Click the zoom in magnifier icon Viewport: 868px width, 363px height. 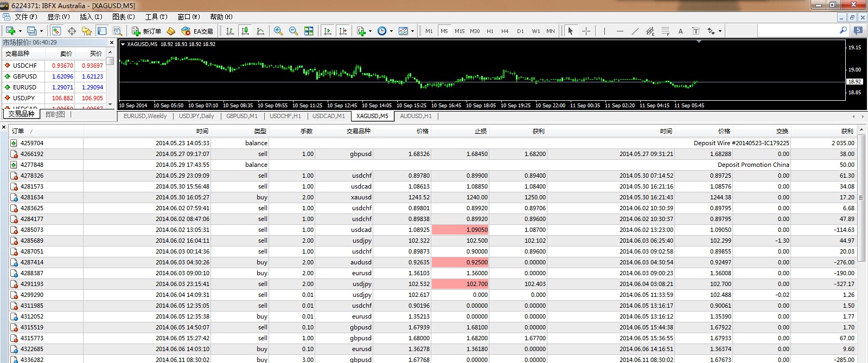point(278,31)
